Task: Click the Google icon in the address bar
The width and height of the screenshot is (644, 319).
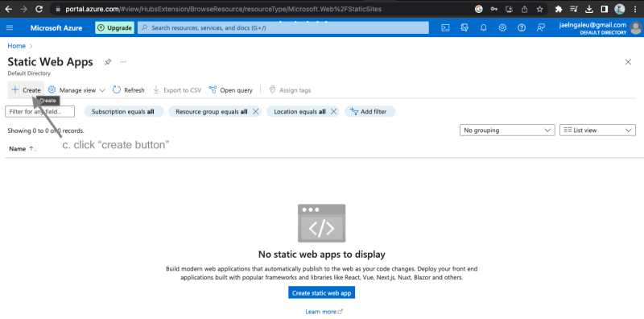Action: (478, 9)
